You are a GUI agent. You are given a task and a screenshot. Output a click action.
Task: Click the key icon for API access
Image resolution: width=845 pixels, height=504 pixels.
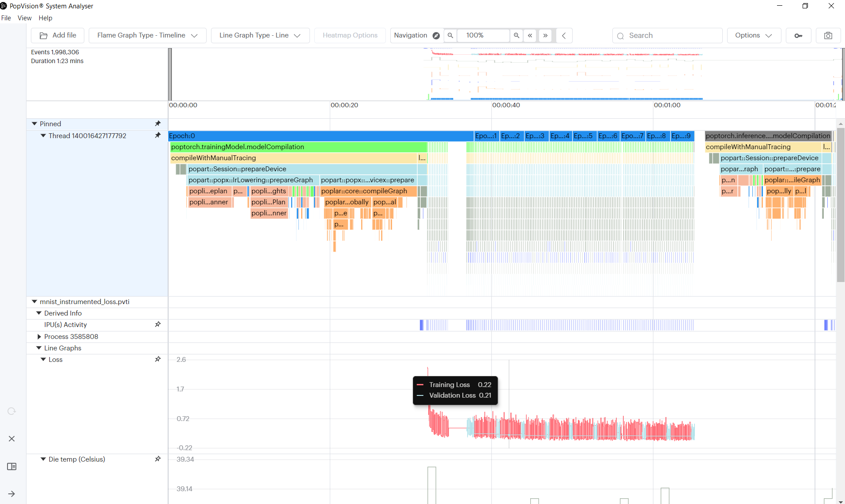[798, 35]
